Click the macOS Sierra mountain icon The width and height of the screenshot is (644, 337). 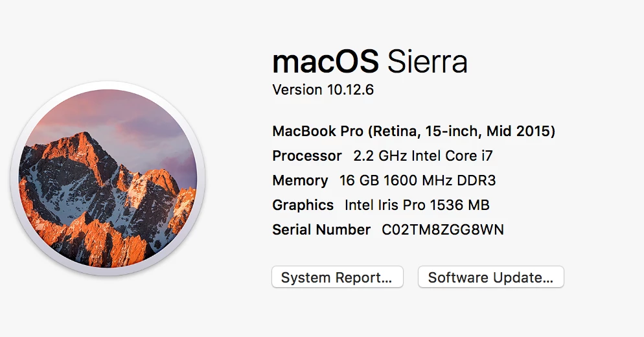pyautogui.click(x=108, y=178)
